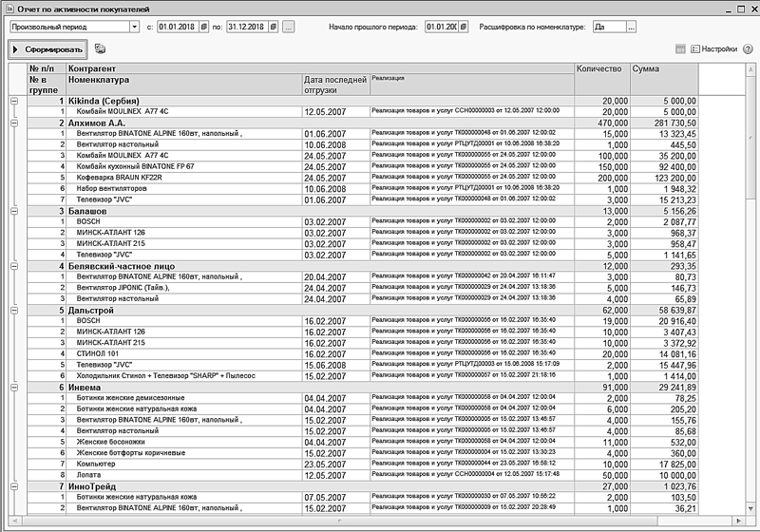
Task: Click ellipsis button of Расшифровка по номенклатуре
Action: point(631,27)
